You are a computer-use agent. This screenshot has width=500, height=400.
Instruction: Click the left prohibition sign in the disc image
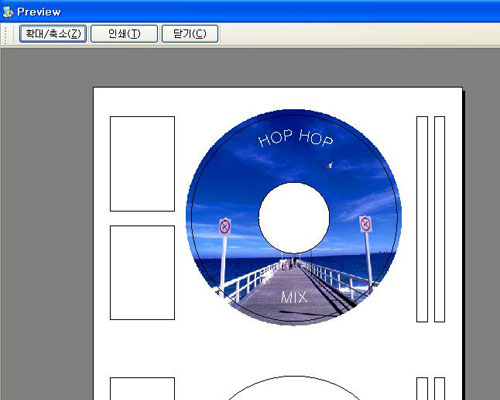point(225,227)
